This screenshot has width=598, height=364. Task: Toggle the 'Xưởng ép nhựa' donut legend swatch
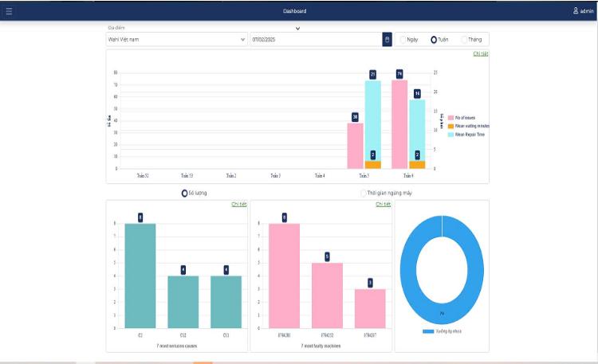point(428,331)
